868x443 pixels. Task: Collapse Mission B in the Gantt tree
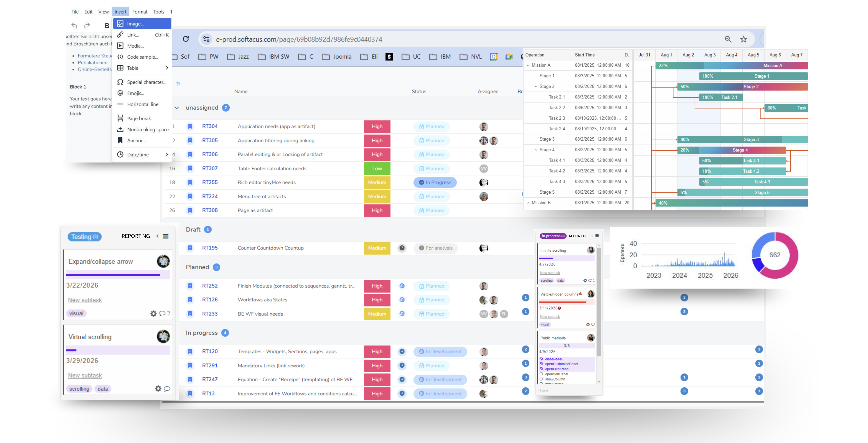[528, 203]
